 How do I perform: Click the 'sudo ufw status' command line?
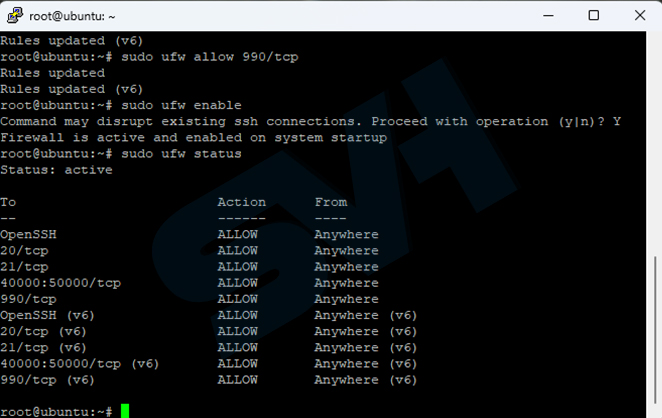tap(121, 154)
